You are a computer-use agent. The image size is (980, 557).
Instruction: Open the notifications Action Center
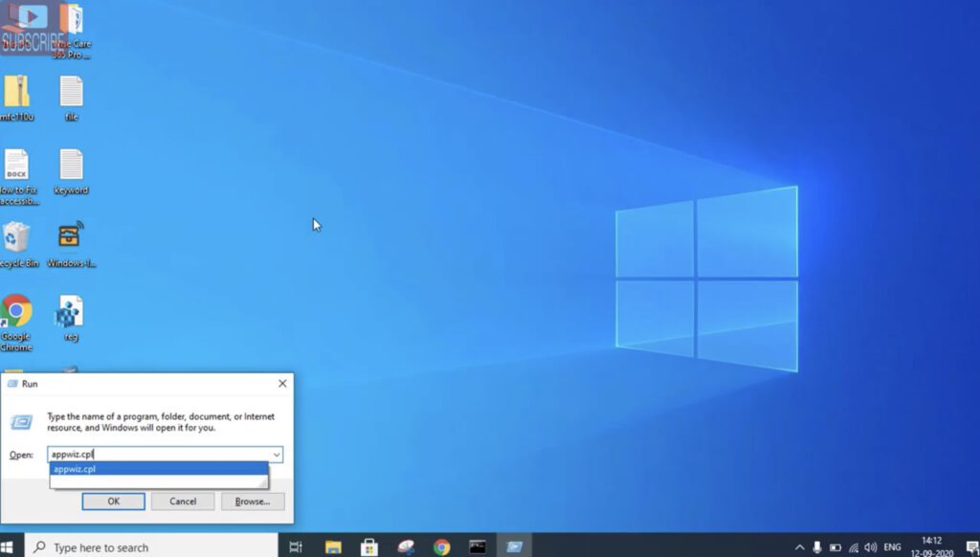972,546
